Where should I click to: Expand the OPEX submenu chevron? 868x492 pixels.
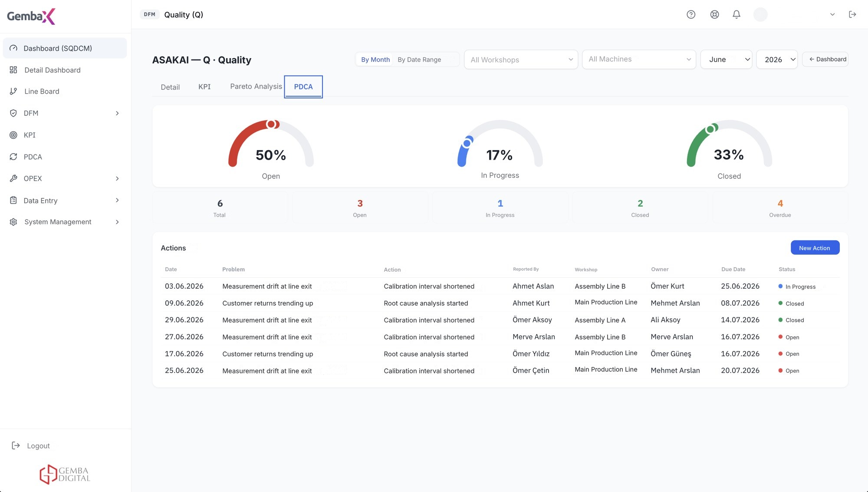pos(117,178)
